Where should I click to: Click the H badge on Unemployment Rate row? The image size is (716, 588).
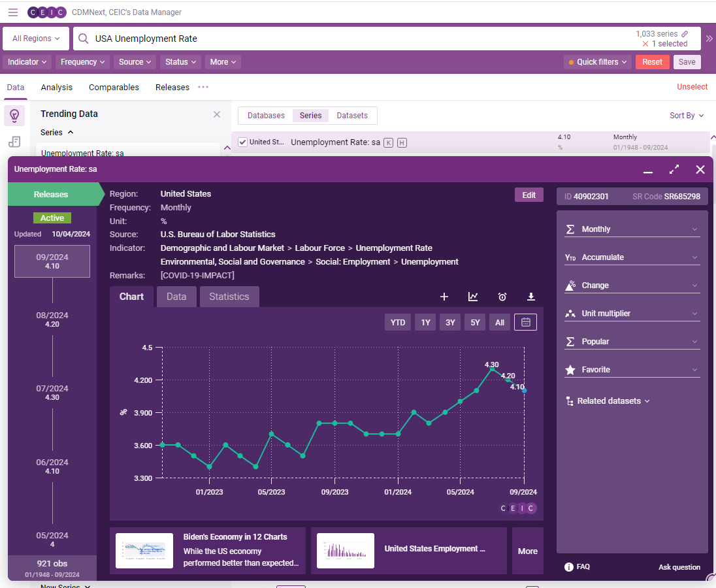[402, 142]
